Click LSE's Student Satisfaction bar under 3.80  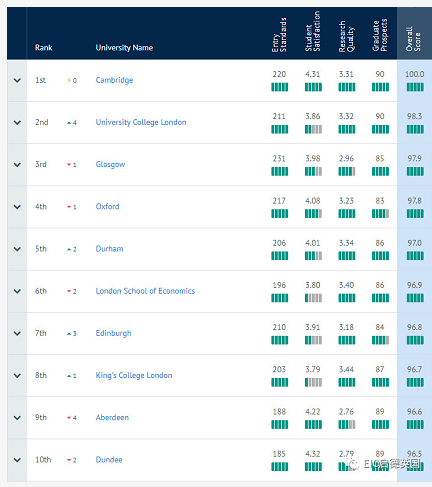pyautogui.click(x=313, y=298)
